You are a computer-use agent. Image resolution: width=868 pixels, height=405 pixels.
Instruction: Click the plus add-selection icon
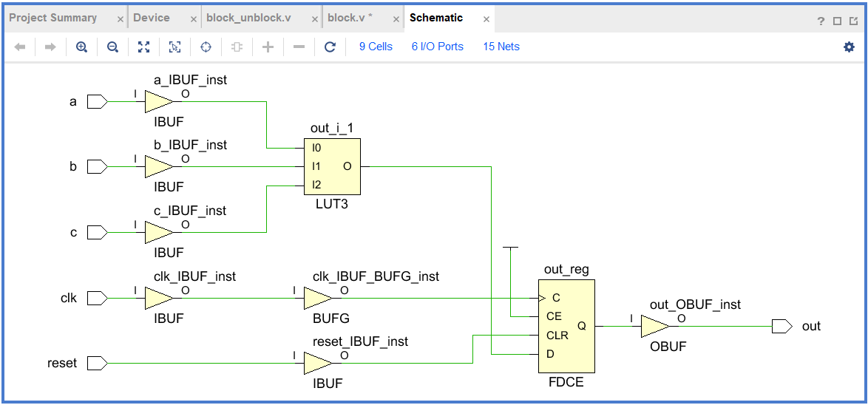click(268, 47)
